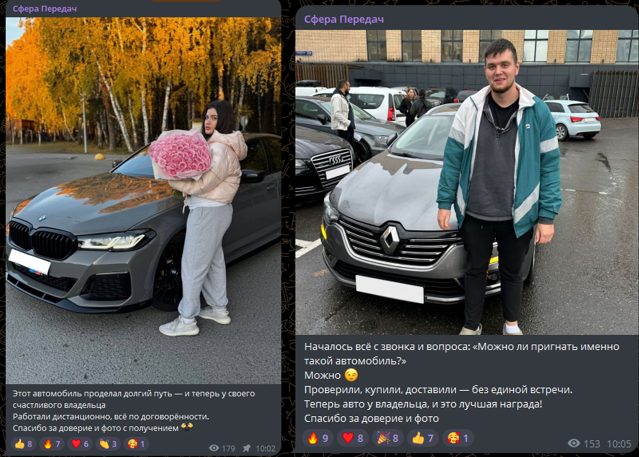Click the thumbs-up reaction with 8 on left post
Image resolution: width=639 pixels, height=457 pixels.
(x=24, y=444)
